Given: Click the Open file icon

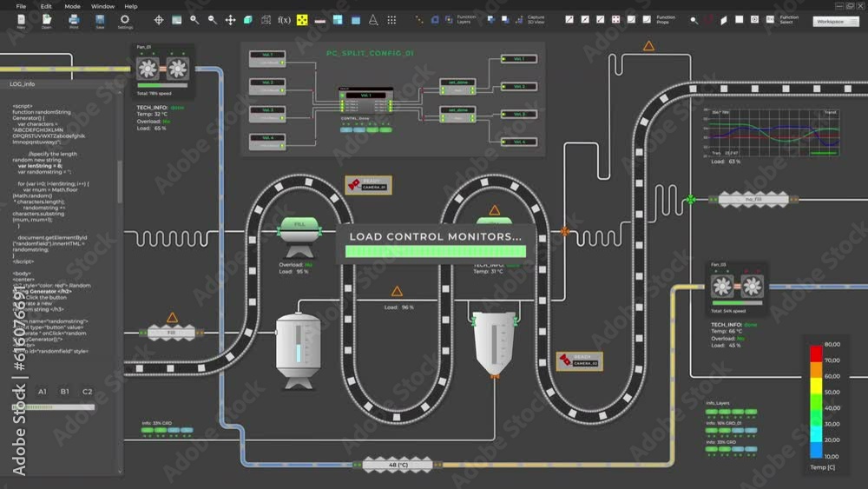Looking at the screenshot, I should pos(47,20).
